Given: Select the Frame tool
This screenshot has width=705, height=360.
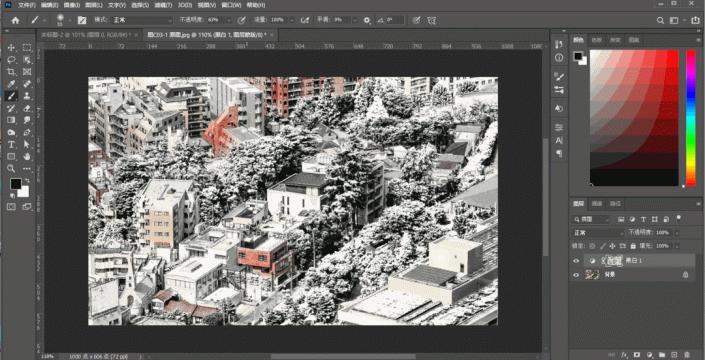Looking at the screenshot, I should (27, 72).
